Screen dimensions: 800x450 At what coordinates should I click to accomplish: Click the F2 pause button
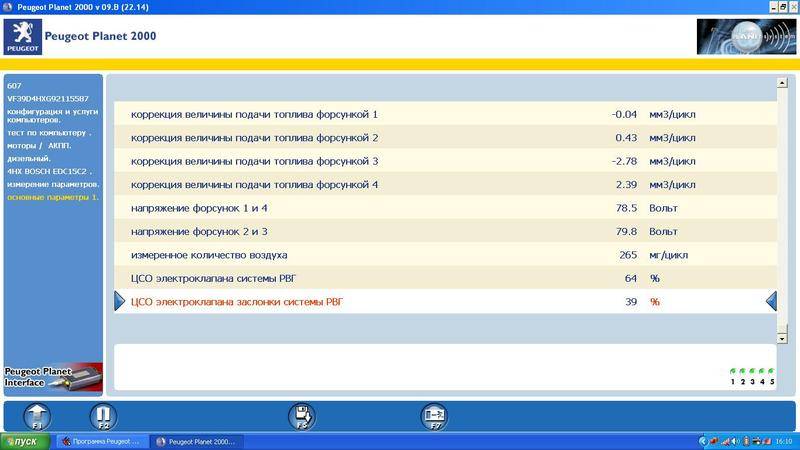click(x=103, y=416)
